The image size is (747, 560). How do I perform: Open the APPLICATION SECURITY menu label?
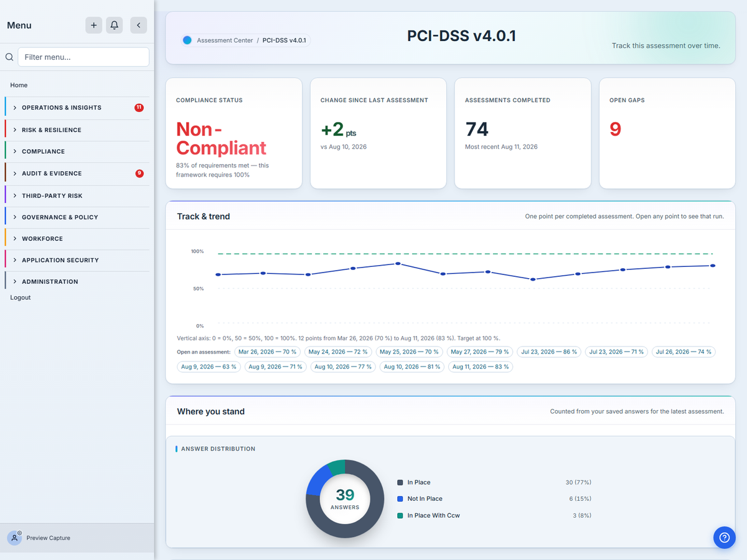click(x=60, y=260)
